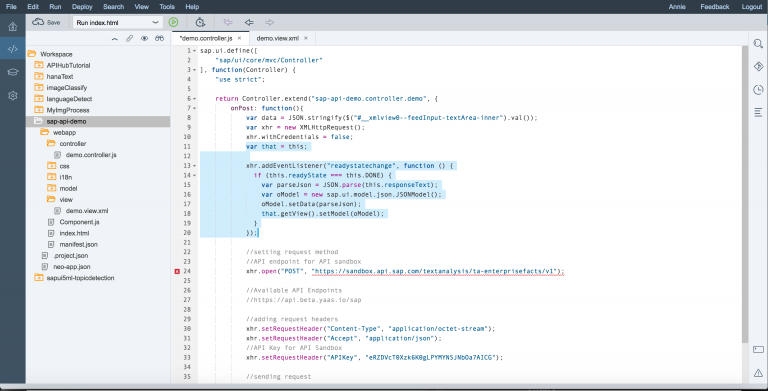This screenshot has height=391, width=768.
Task: Open the Home icon in left sidebar
Action: click(x=13, y=27)
